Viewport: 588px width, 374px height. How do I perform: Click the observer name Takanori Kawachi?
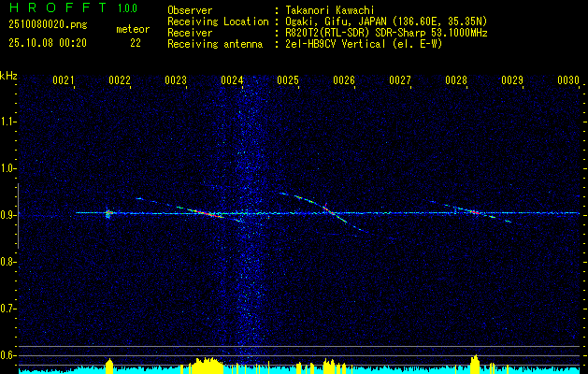coord(330,10)
